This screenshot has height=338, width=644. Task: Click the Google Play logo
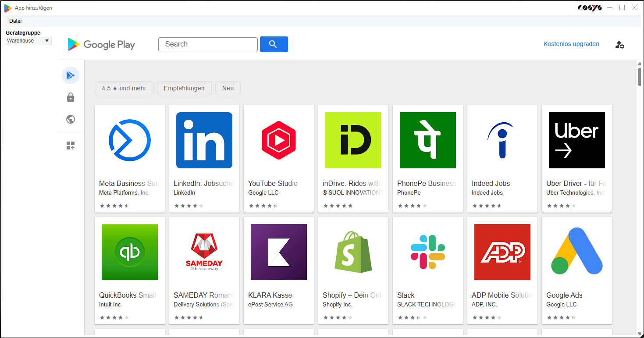click(x=101, y=44)
